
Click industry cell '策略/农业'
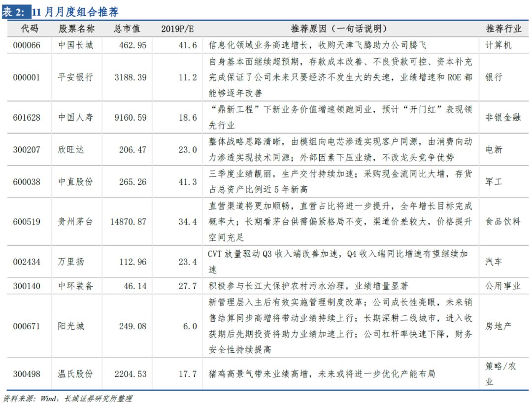coord(501,374)
